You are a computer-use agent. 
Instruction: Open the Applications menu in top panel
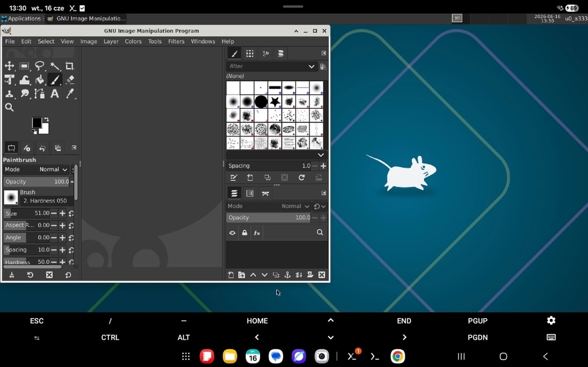pyautogui.click(x=21, y=18)
